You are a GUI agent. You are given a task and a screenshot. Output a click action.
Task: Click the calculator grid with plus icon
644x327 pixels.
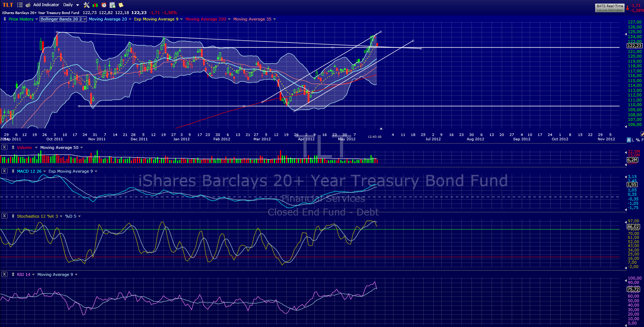tap(112, 5)
